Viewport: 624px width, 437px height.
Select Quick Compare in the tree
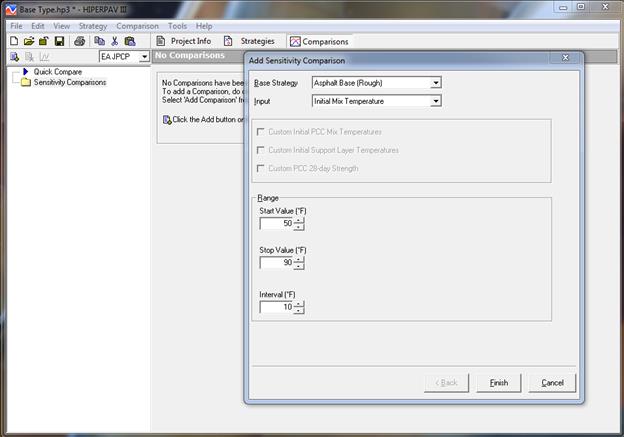coord(57,72)
